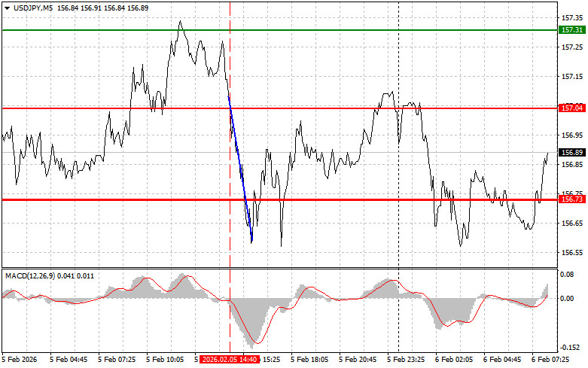Click the red 2026.02.05 14:40 date marker
The image size is (588, 368).
pos(230,360)
